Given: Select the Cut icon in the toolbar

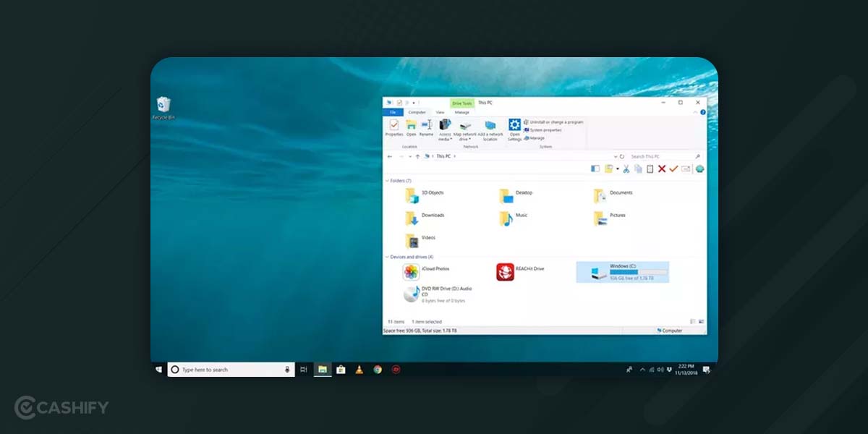Looking at the screenshot, I should click(626, 168).
